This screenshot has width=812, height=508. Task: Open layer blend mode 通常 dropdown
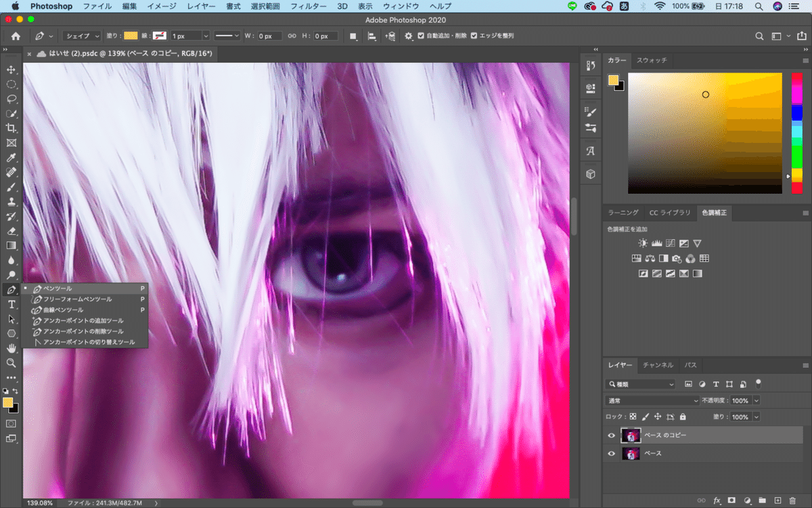click(652, 400)
